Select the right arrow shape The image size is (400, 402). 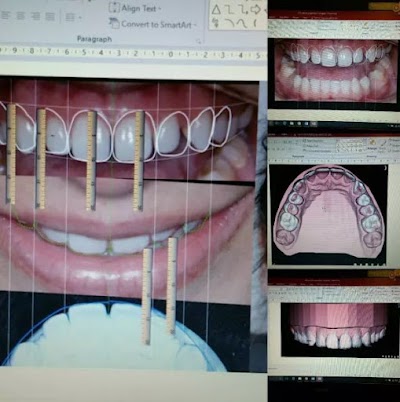tap(255, 10)
